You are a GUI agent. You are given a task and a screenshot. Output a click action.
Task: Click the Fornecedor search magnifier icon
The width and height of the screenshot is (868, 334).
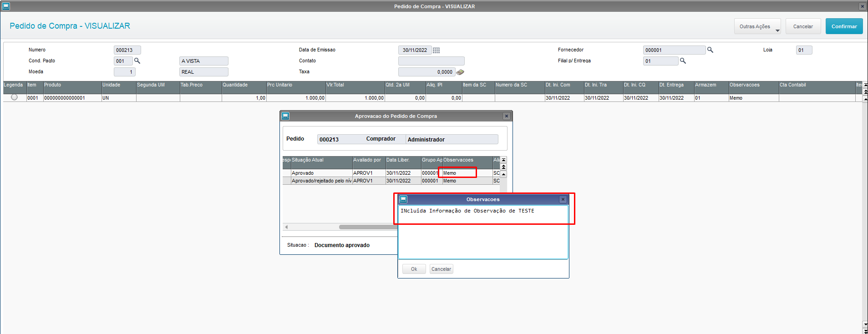[x=710, y=50]
